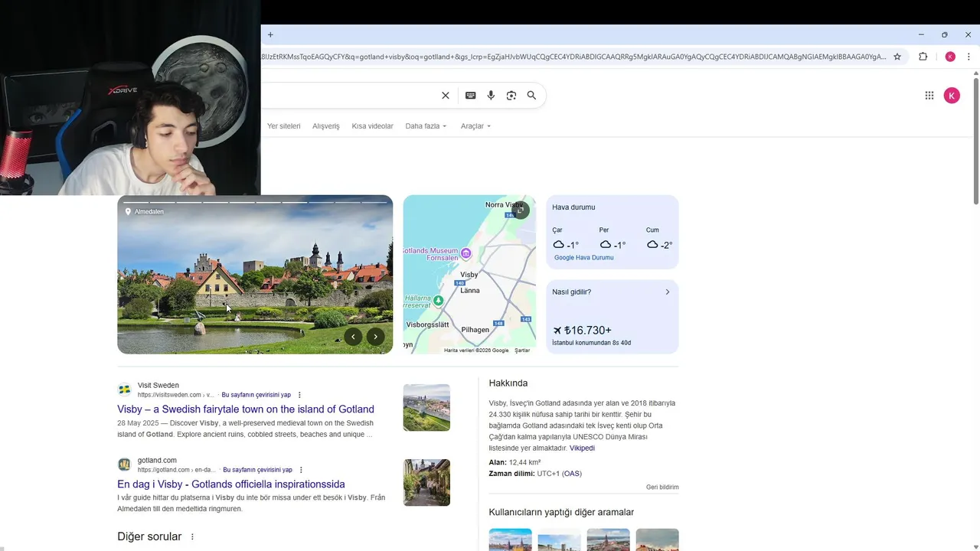The height and width of the screenshot is (551, 980).
Task: Open first related search thumbnail
Action: click(x=511, y=540)
